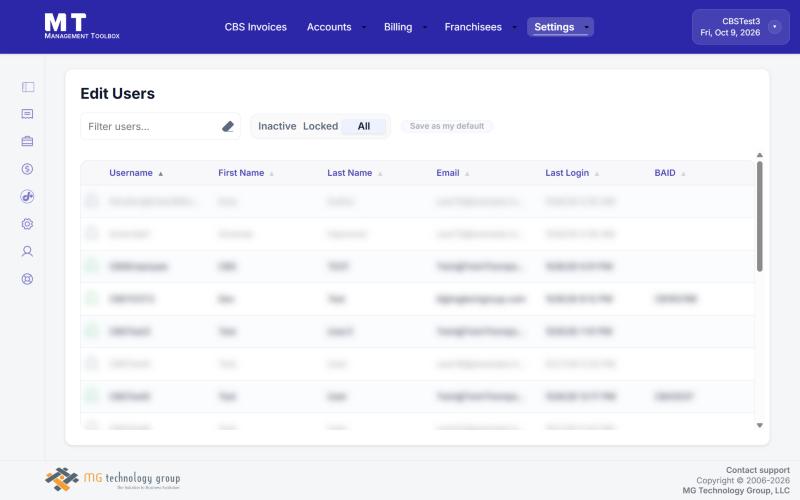Sort by Username ascending arrow
Screen dimensions: 800x500
point(161,173)
